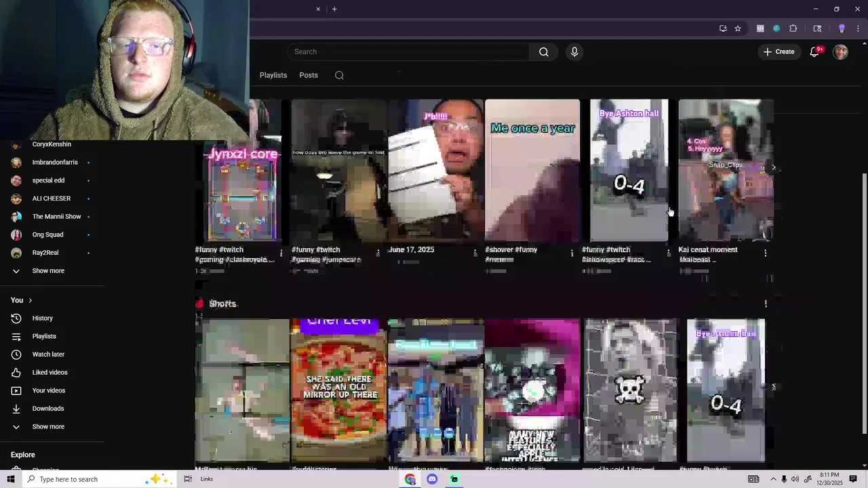Open Windows Start menu

(x=11, y=479)
